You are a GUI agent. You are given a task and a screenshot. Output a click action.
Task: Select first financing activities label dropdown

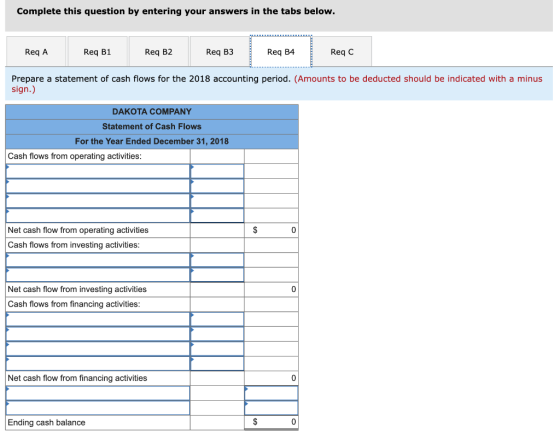point(98,319)
